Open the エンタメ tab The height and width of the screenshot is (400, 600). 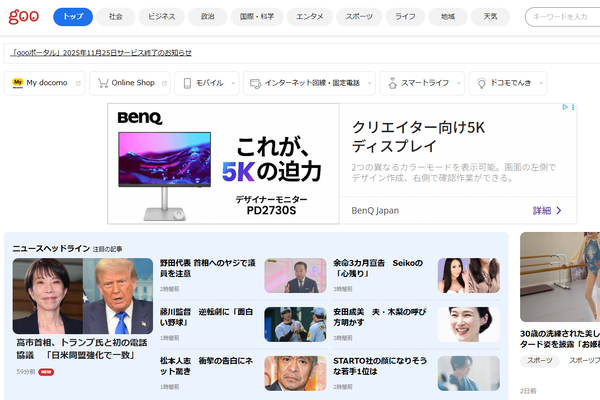pos(310,17)
